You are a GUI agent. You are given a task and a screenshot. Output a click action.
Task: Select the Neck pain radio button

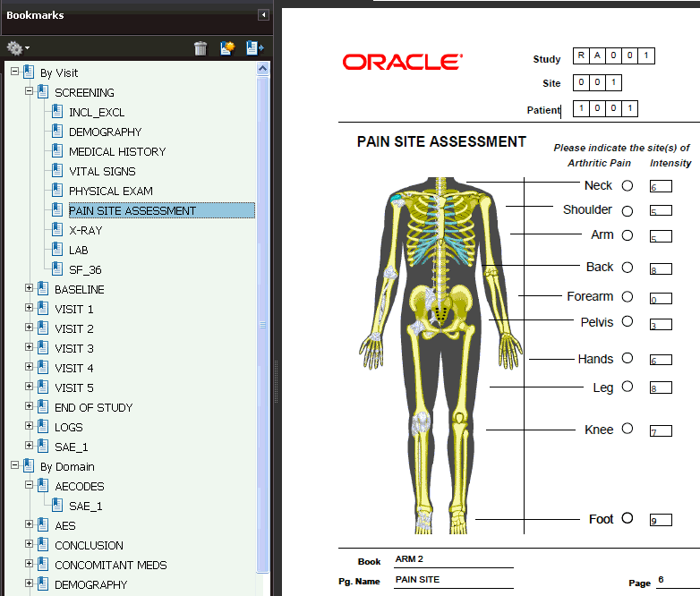(x=627, y=185)
